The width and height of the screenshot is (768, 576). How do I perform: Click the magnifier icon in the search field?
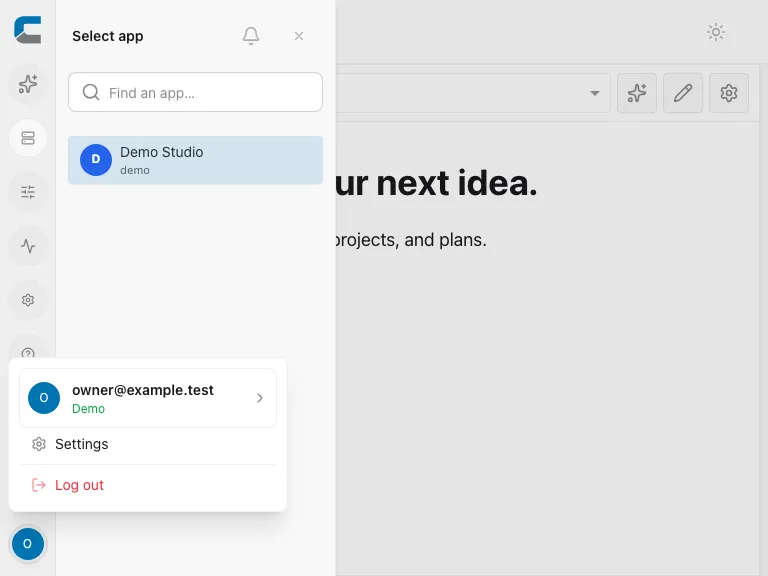[91, 92]
